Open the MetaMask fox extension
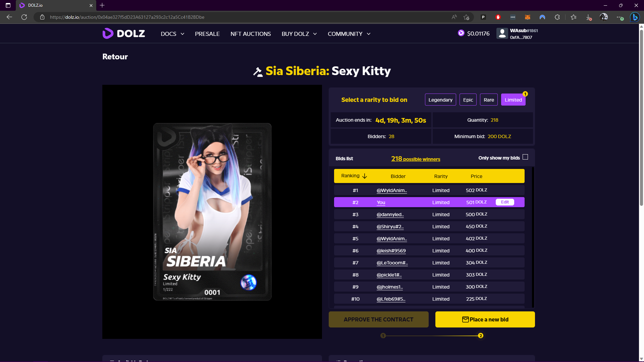This screenshot has height=362, width=644. (x=528, y=17)
